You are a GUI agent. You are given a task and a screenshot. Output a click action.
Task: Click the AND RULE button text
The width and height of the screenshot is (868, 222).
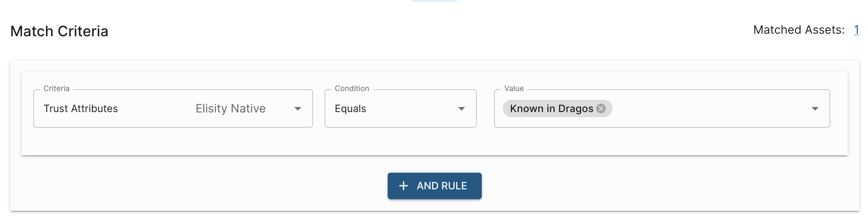pyautogui.click(x=442, y=186)
